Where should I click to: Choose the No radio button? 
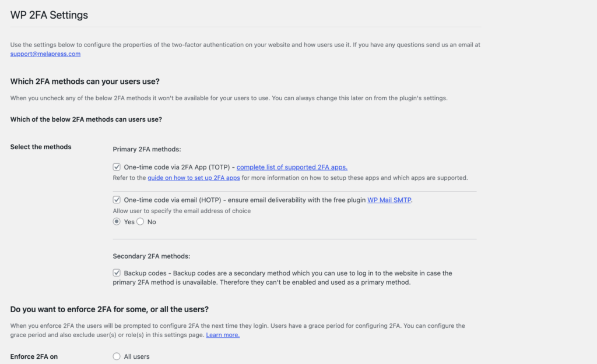(140, 222)
